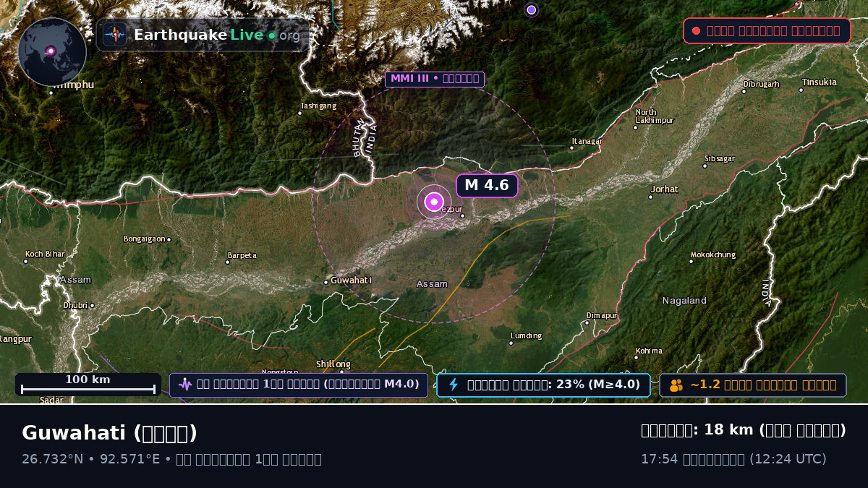Image resolution: width=868 pixels, height=488 pixels.
Task: Click the M 4.6 magnitude label
Action: [x=487, y=185]
